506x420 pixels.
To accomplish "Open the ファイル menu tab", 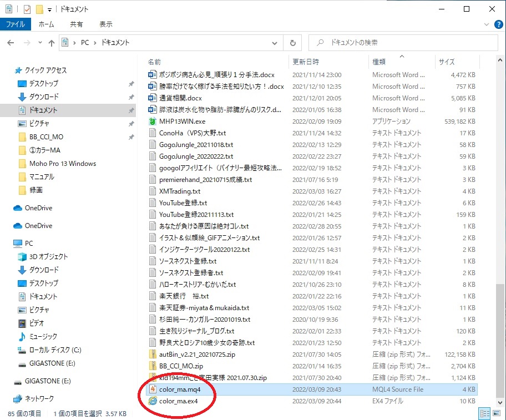I will 15,24.
